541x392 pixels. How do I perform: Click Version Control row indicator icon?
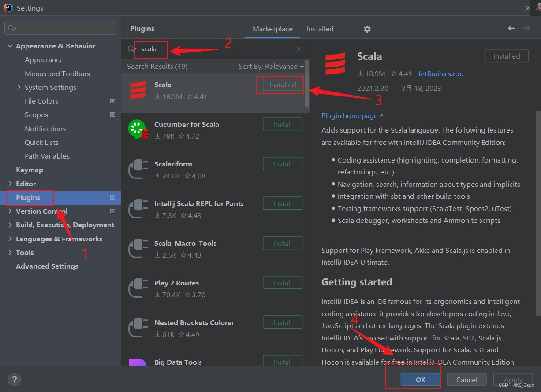(x=112, y=211)
